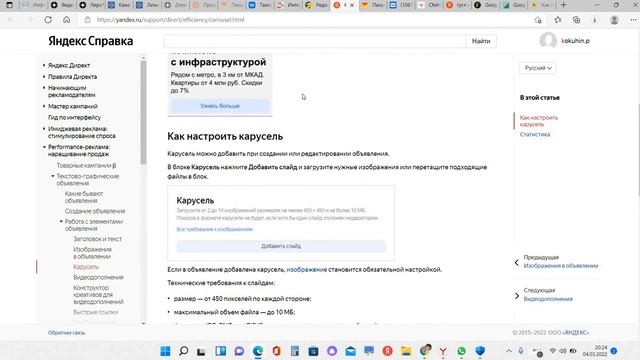Open the Русский language dropdown

538,68
